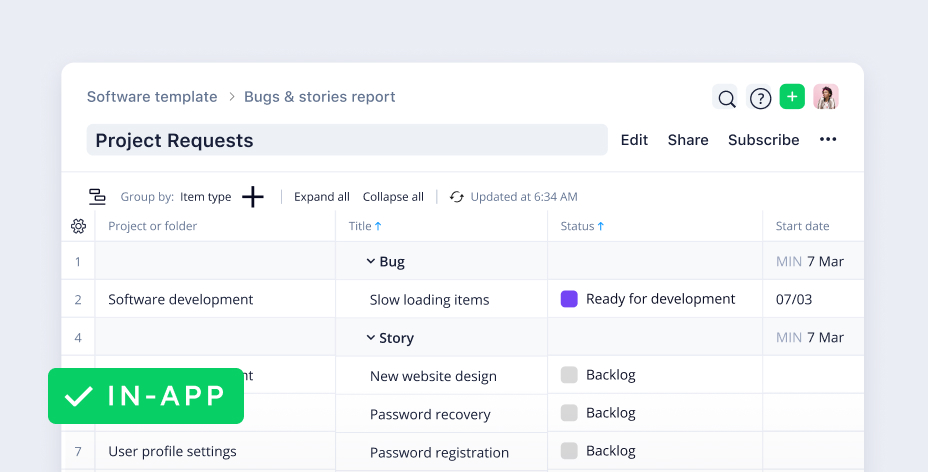Open the help question mark icon

760,98
